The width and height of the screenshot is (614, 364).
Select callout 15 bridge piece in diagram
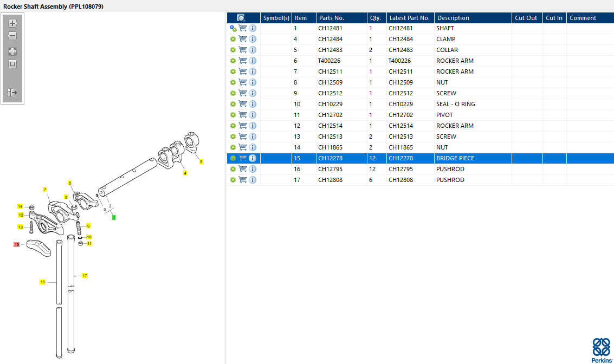pos(16,245)
